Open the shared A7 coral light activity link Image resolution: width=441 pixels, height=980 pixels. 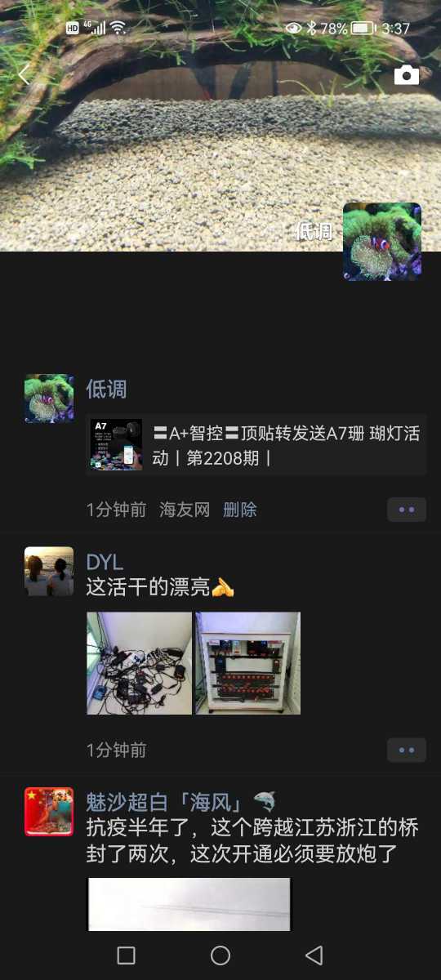(256, 445)
